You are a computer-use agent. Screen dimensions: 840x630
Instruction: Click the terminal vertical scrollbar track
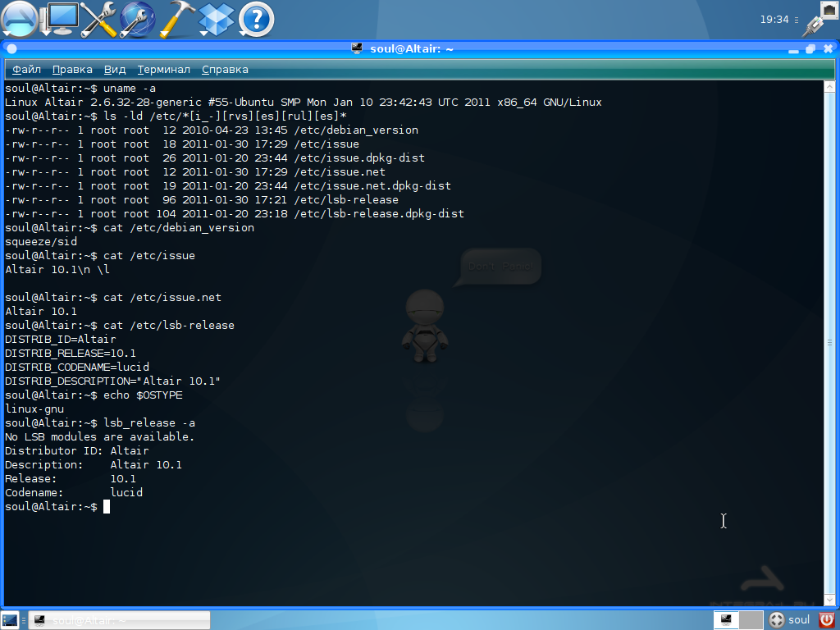pyautogui.click(x=829, y=343)
